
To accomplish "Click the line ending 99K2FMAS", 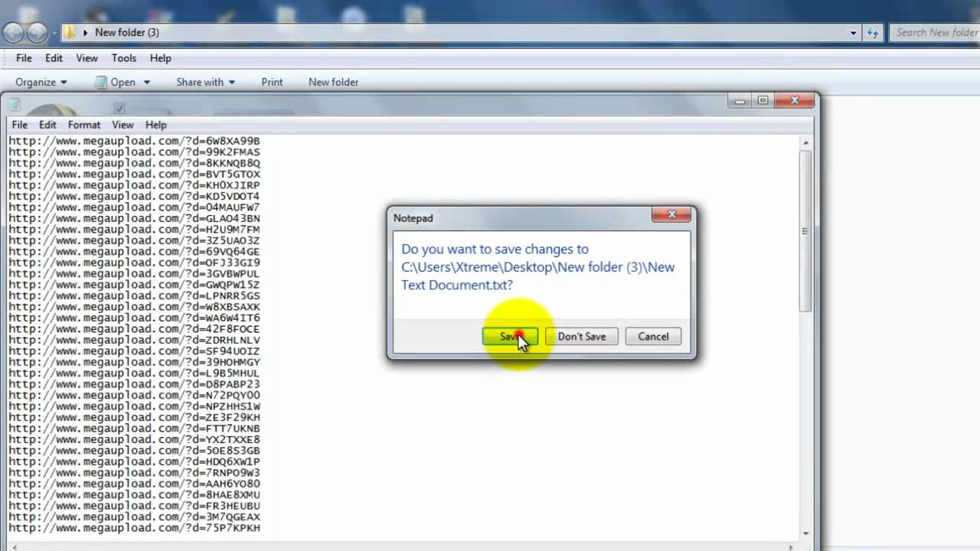I will [134, 152].
